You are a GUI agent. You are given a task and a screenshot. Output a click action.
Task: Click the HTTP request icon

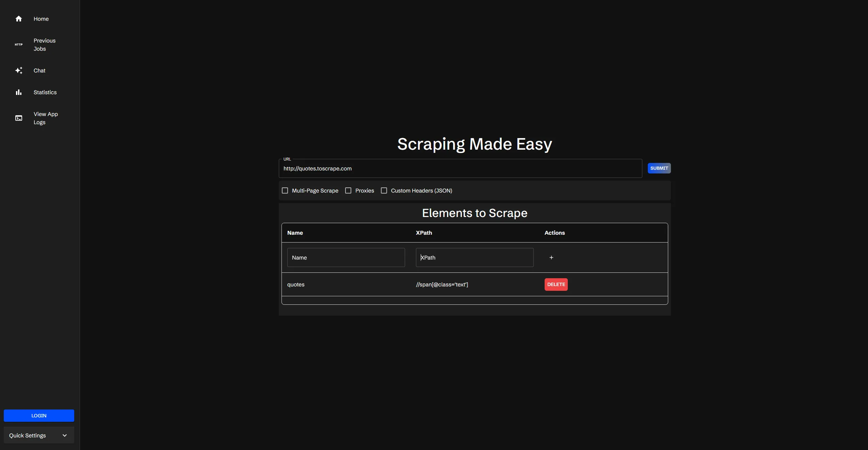(18, 44)
